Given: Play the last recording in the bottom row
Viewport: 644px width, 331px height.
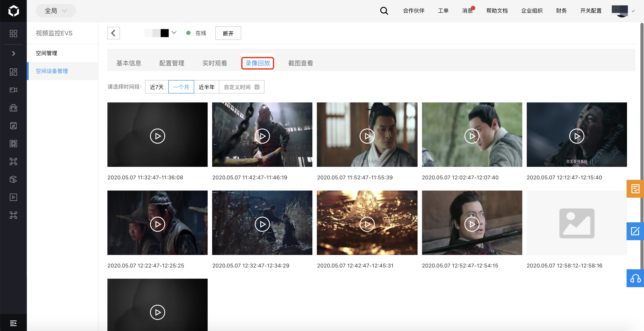Looking at the screenshot, I should [158, 312].
